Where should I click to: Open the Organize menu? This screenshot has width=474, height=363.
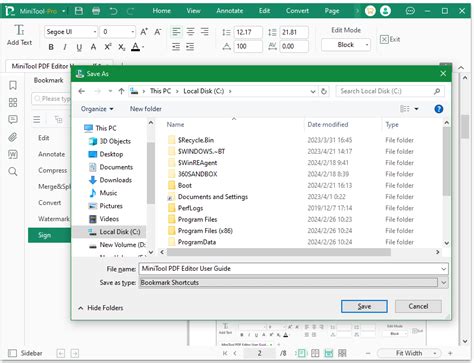[97, 109]
